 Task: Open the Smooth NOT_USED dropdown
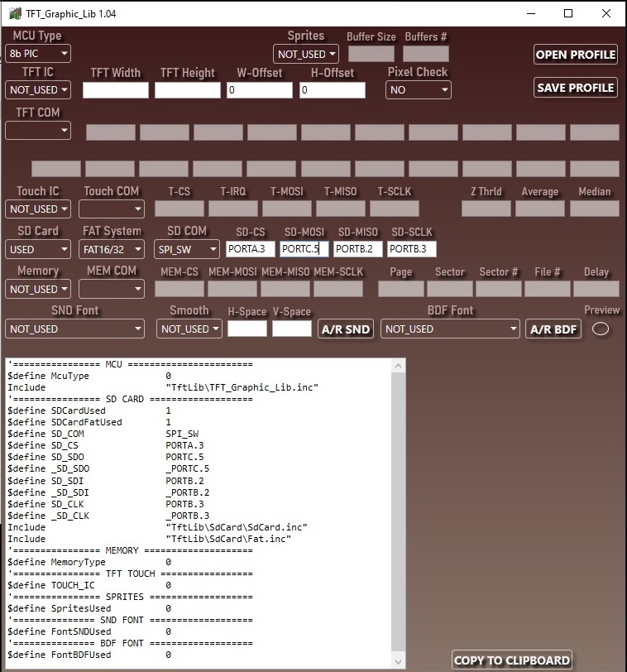pyautogui.click(x=189, y=329)
